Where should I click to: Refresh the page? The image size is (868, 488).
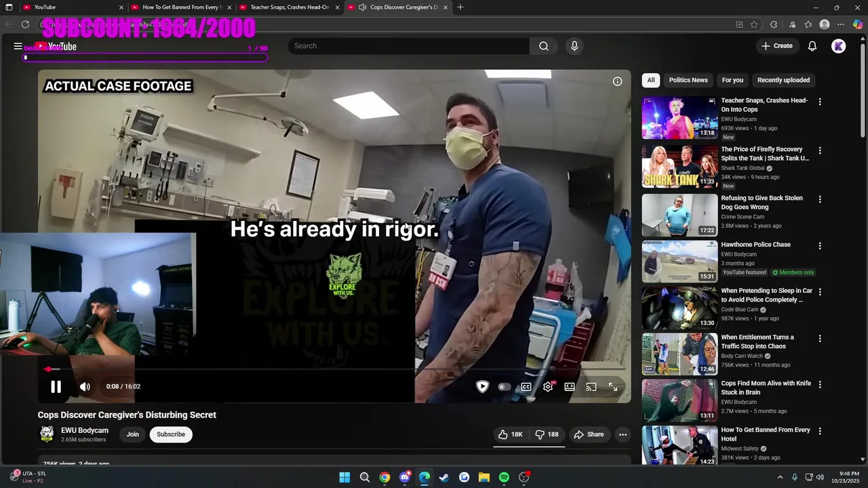point(25,24)
